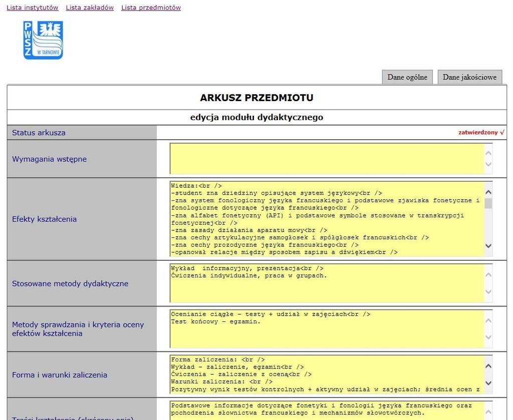The image size is (513, 420).
Task: Click the line 'Wykład informacyjny, prezentacja'
Action: (247, 268)
